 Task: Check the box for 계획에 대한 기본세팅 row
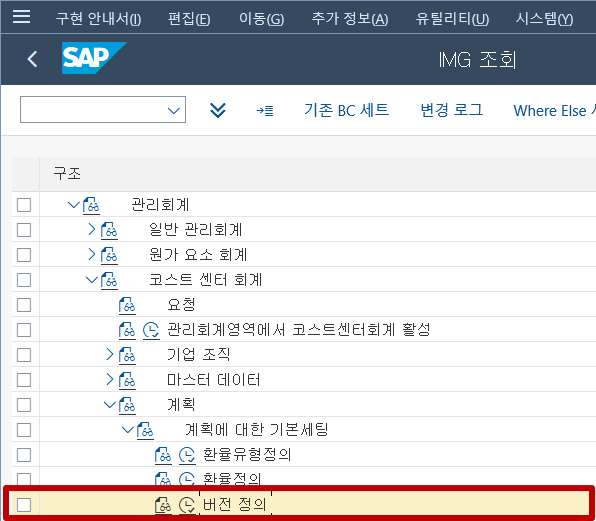(x=24, y=430)
